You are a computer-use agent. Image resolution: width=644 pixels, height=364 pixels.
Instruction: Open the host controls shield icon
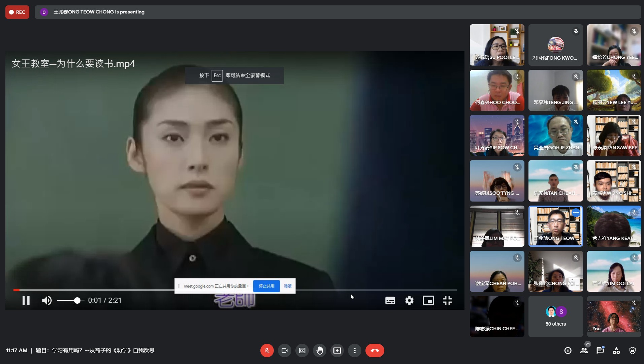click(633, 351)
